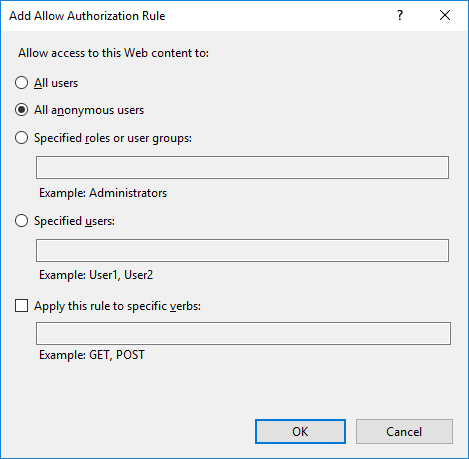This screenshot has width=469, height=459.
Task: Choose All anonymous users option
Action: pos(21,110)
